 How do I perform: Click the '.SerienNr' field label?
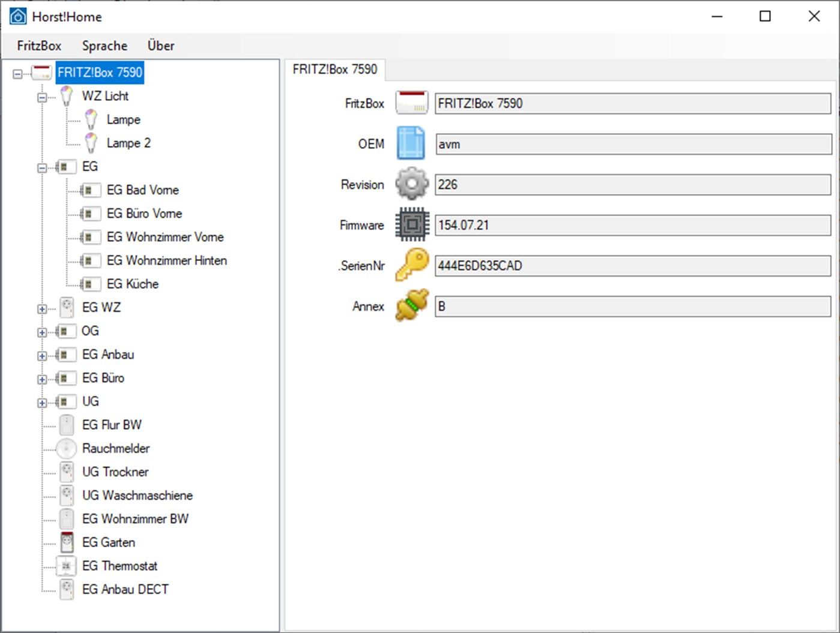click(x=361, y=266)
